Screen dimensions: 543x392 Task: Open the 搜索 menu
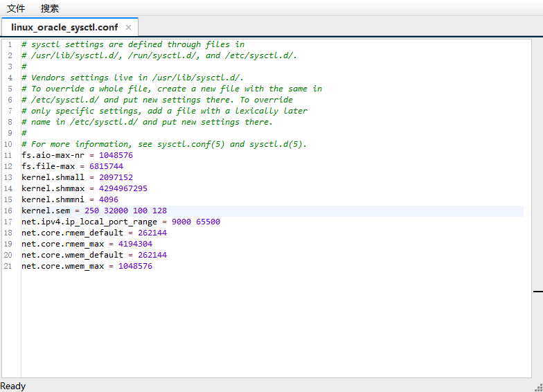point(50,8)
